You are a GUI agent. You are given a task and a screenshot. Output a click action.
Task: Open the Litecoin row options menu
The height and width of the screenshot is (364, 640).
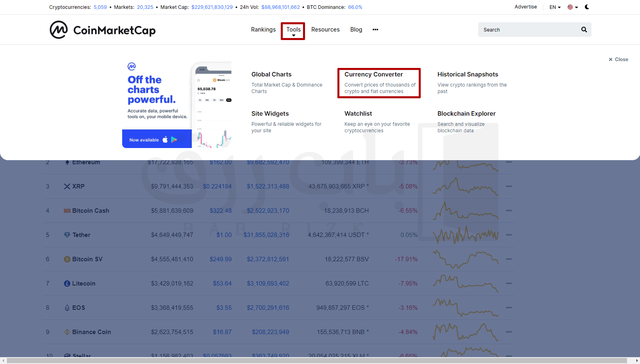click(x=509, y=284)
